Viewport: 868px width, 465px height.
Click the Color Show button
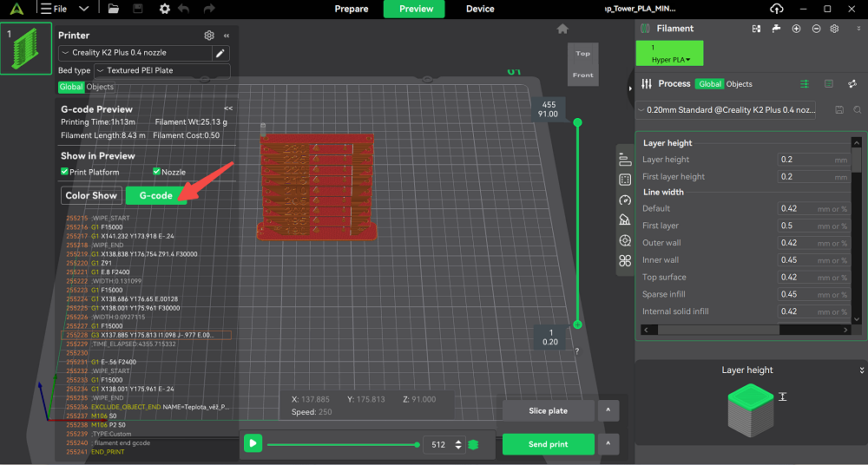[x=91, y=195]
